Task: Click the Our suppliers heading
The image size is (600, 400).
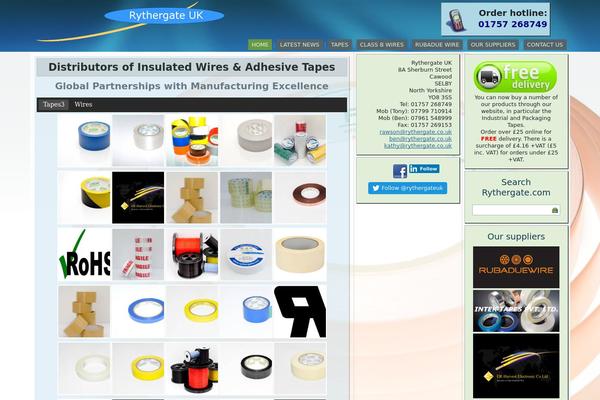Action: point(516,237)
